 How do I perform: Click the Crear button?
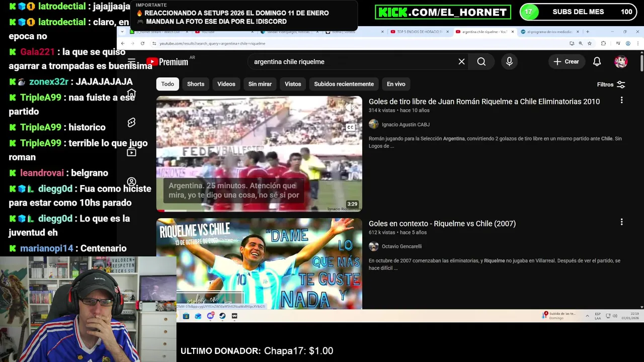[567, 61]
